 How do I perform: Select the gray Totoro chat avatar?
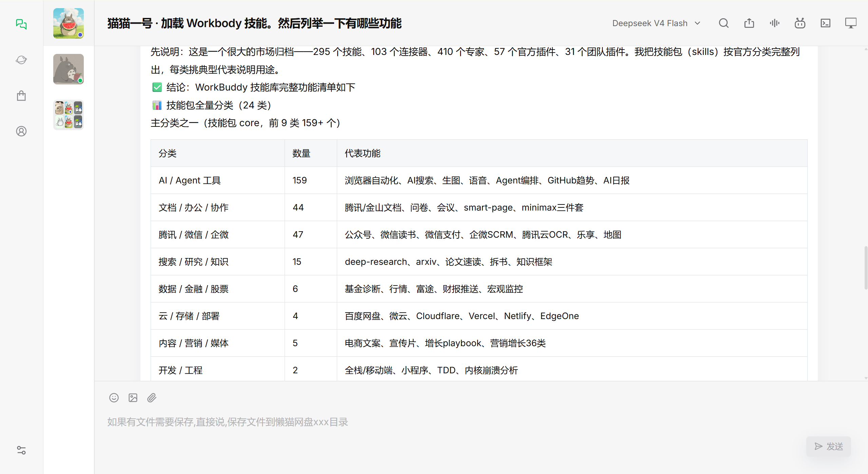tap(69, 69)
